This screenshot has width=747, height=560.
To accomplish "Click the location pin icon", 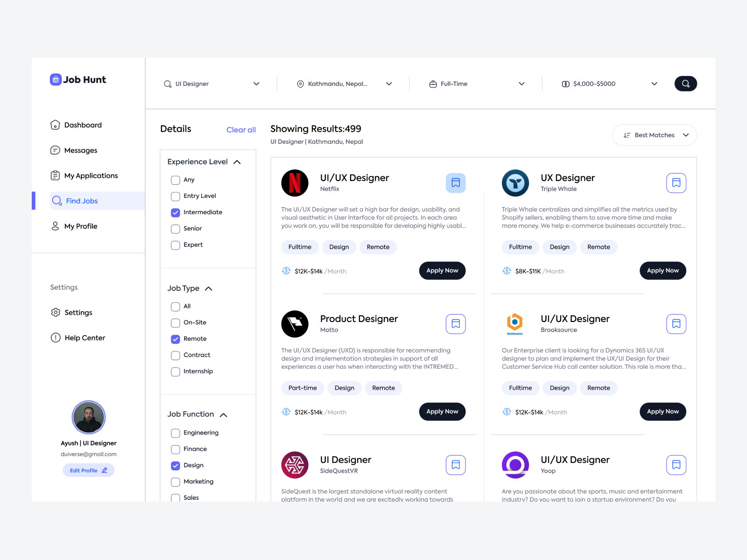I will pyautogui.click(x=300, y=84).
